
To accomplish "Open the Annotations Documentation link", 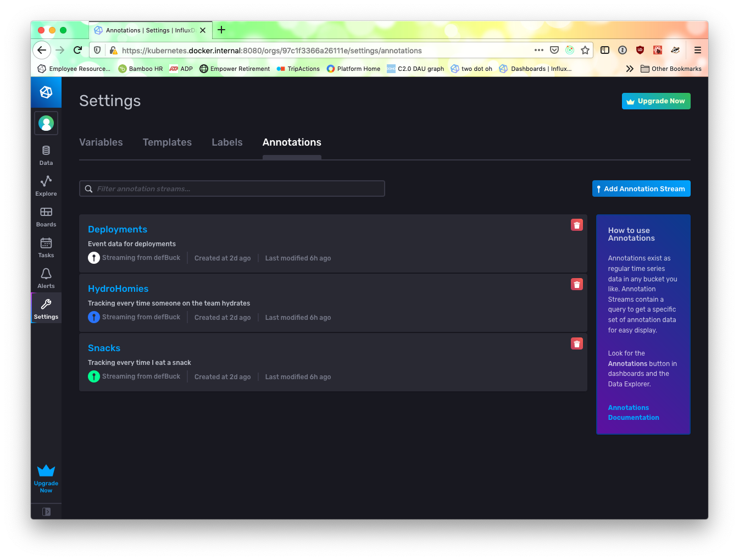I will 633,412.
